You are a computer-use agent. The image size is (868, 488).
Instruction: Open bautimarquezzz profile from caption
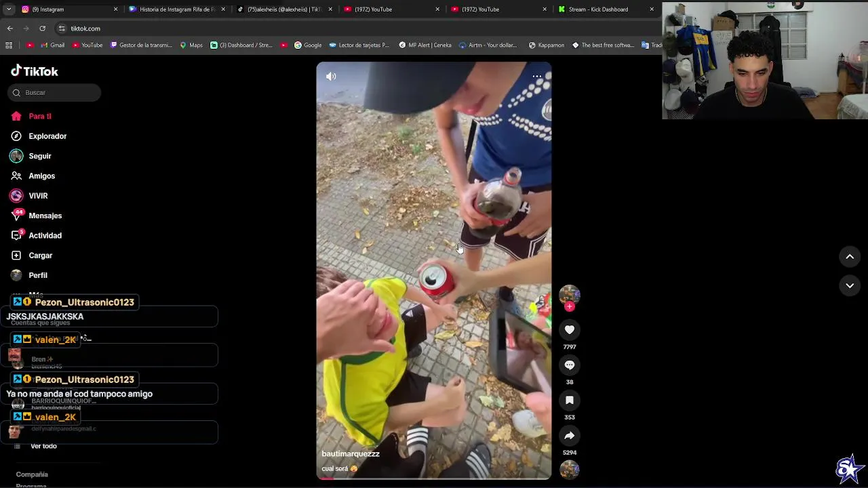[x=351, y=453]
